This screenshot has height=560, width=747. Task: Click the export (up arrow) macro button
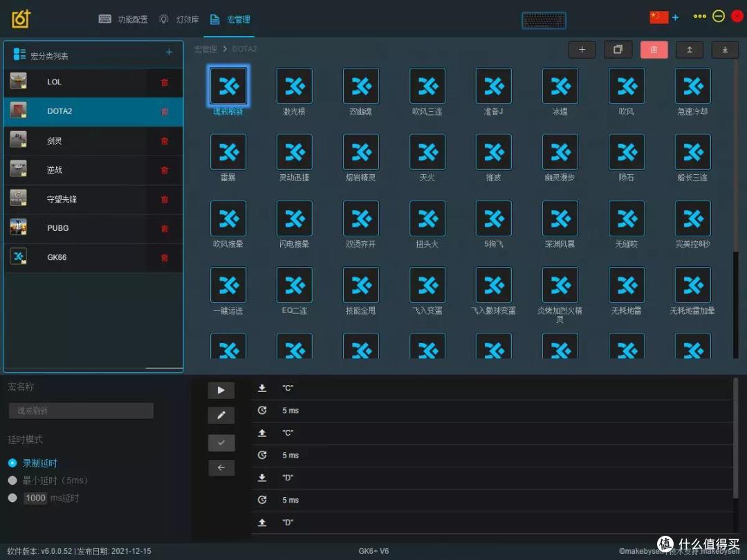690,50
